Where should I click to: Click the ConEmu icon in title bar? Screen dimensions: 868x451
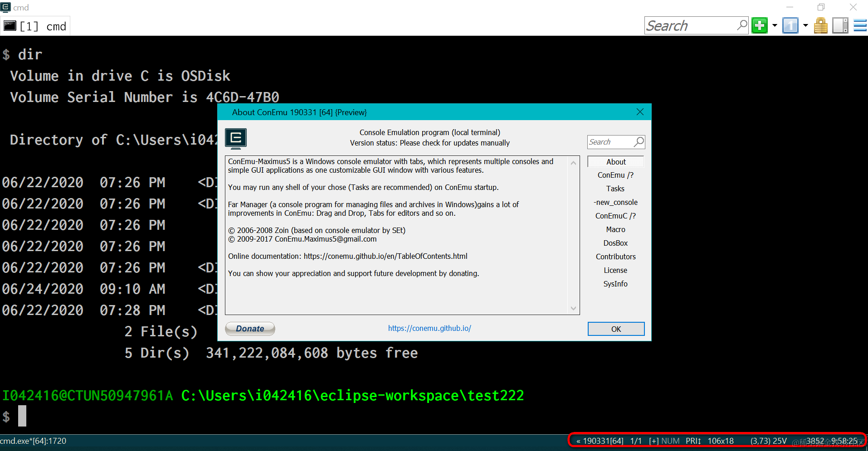click(x=5, y=7)
